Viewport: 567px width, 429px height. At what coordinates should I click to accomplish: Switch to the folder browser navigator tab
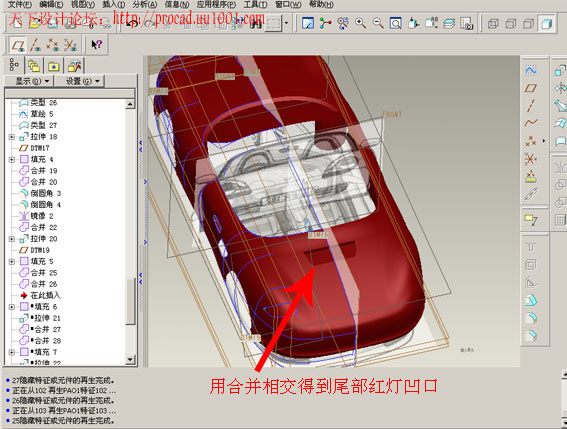[54, 66]
